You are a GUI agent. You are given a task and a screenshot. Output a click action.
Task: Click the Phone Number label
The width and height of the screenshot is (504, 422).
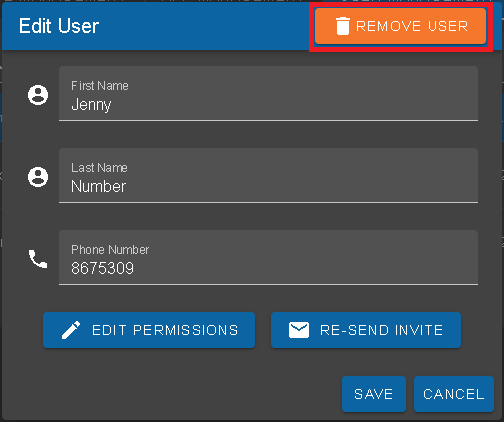[110, 250]
